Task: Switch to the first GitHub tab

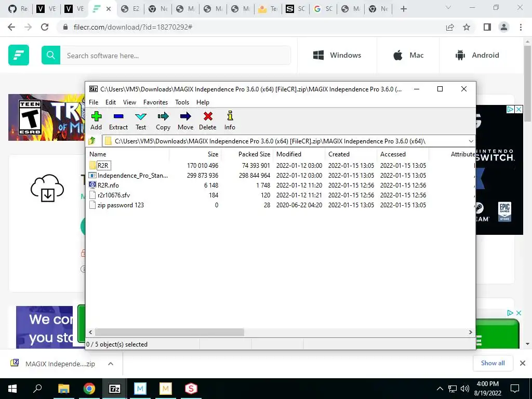Action: [18, 9]
